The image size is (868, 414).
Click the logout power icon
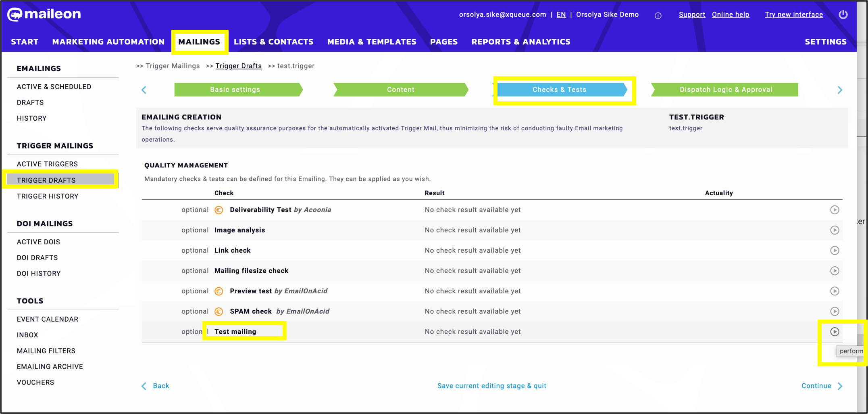843,15
